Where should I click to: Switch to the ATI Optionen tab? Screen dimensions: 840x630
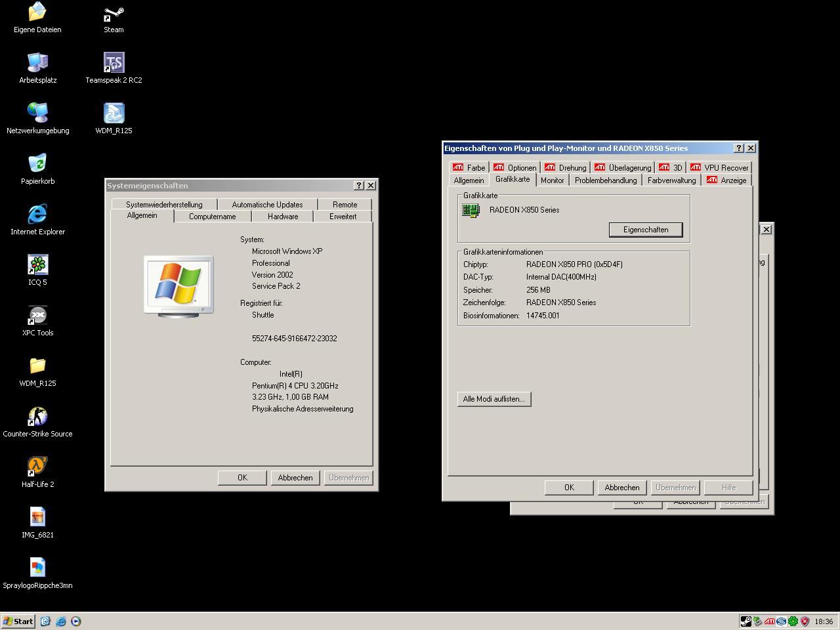click(x=515, y=168)
